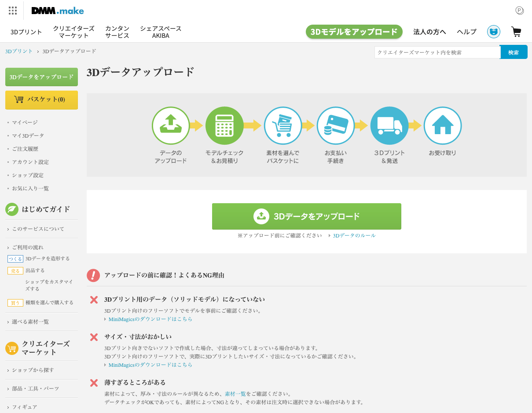Click the お支払い手続き card icon
The width and height of the screenshot is (532, 413).
click(x=336, y=125)
